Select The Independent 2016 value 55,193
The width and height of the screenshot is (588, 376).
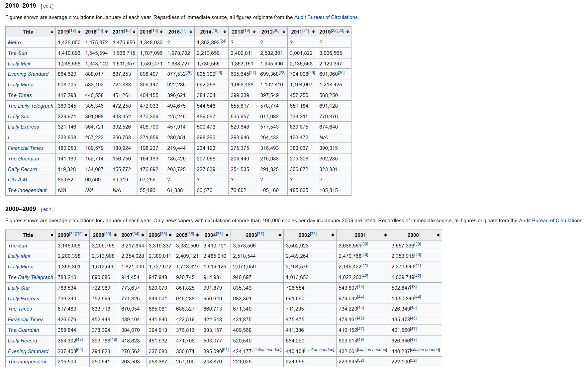(147, 190)
